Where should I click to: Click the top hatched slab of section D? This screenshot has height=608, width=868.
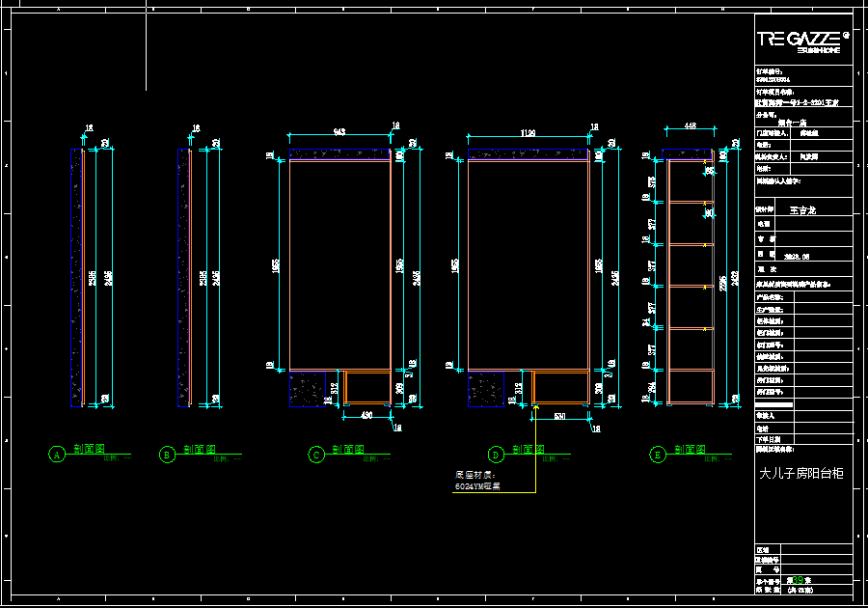pyautogui.click(x=529, y=154)
